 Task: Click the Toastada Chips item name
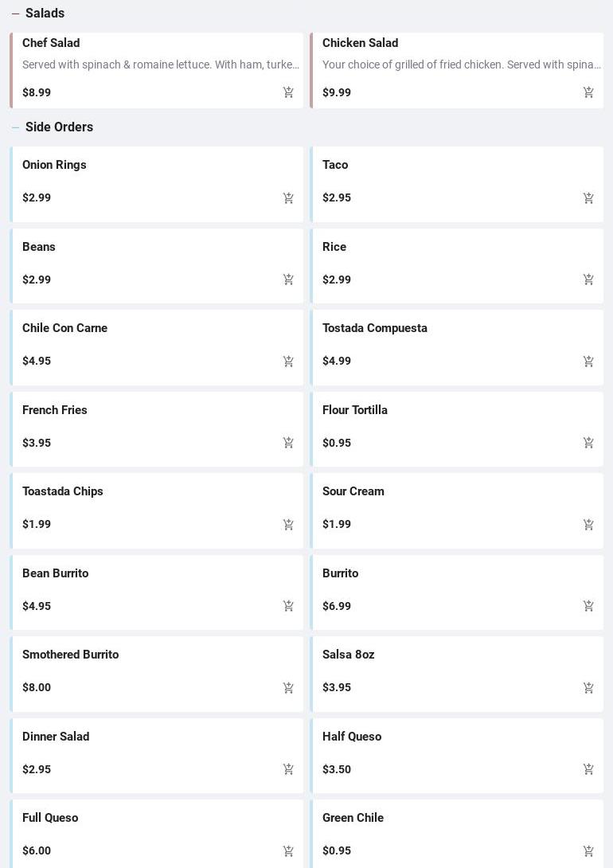(x=63, y=491)
